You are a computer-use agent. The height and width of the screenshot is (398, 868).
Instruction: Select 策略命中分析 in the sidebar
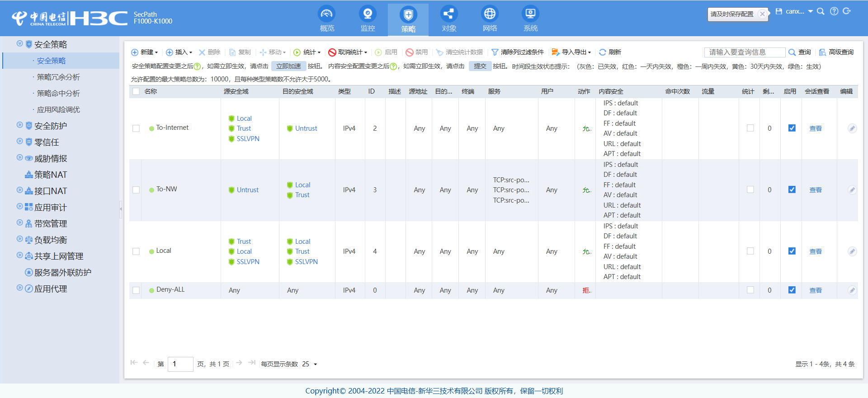tap(58, 93)
